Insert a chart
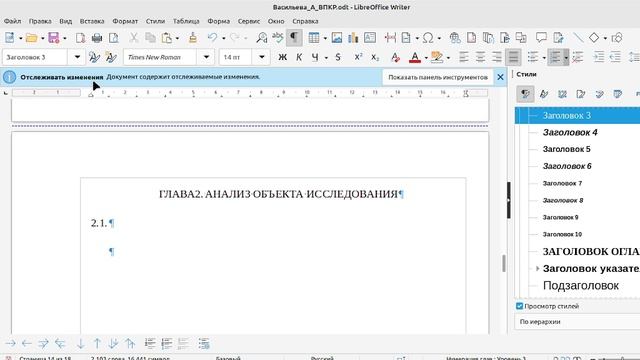This screenshot has height=360, width=640. coord(353,38)
